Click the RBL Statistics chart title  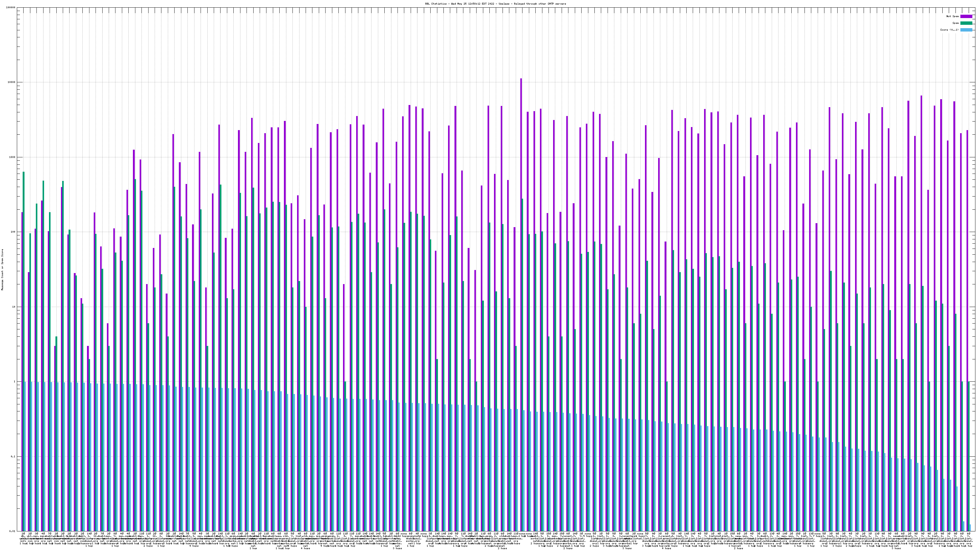(495, 4)
